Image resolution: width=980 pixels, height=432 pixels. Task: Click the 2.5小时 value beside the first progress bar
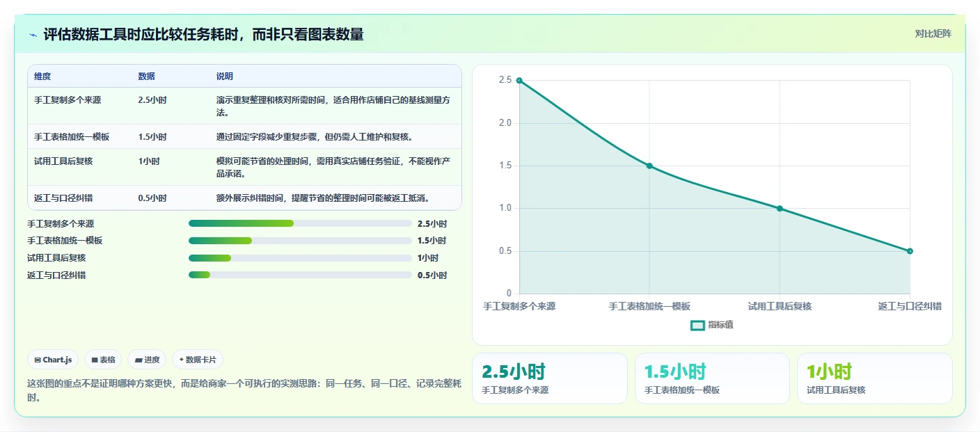click(432, 224)
